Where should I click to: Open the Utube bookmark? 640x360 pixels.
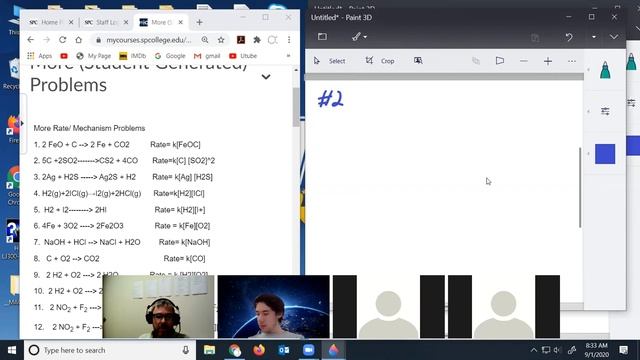click(243, 56)
